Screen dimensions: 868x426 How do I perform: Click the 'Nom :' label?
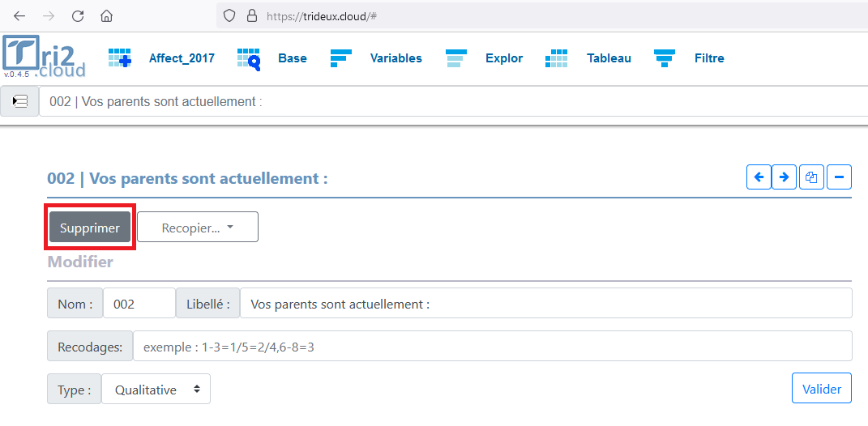click(x=75, y=303)
